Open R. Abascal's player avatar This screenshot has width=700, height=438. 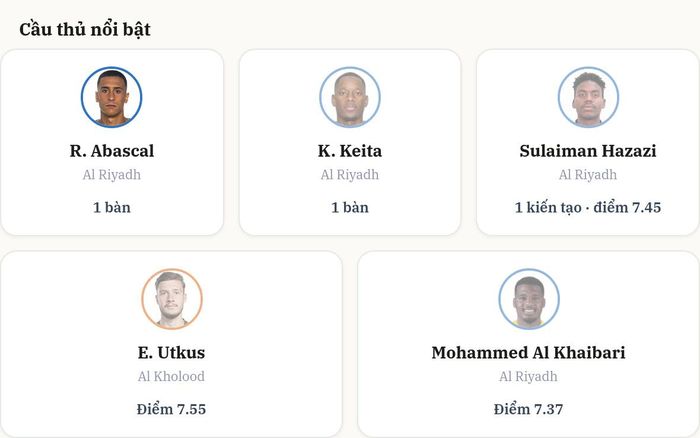[112, 97]
